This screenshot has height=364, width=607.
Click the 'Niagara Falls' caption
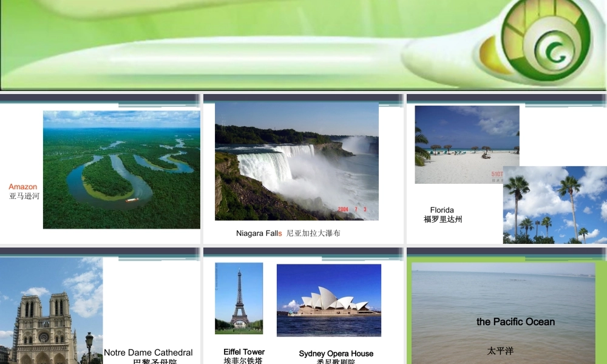(259, 233)
